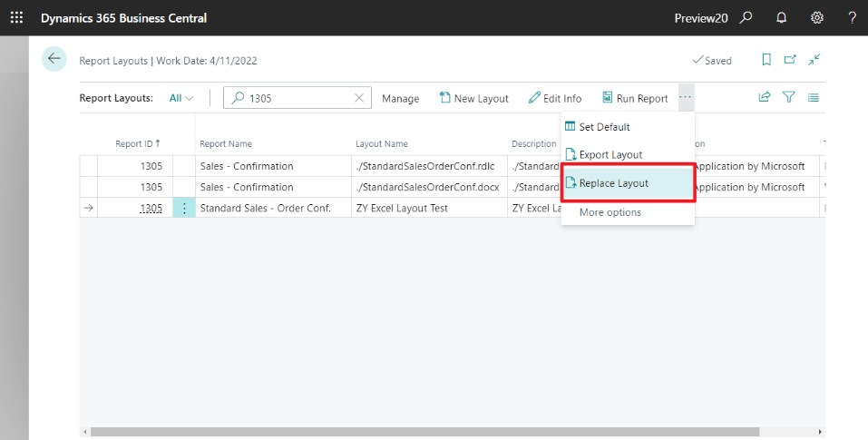Click the Layout Name column header

[x=382, y=144]
